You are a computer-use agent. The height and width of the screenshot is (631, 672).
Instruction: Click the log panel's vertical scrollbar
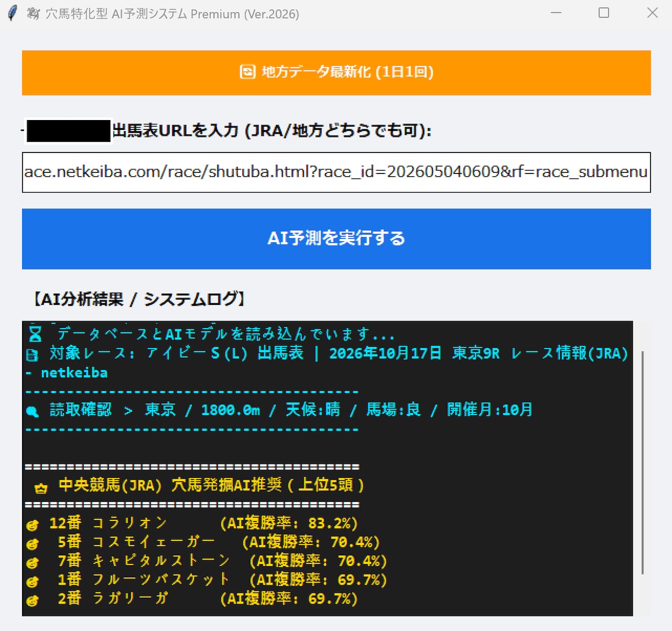tap(642, 463)
